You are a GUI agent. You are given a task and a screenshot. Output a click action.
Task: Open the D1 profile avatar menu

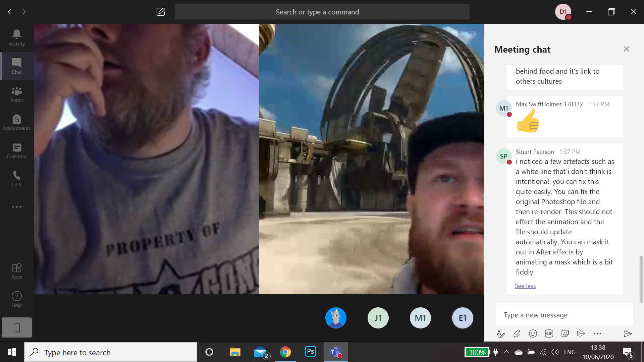coord(563,12)
